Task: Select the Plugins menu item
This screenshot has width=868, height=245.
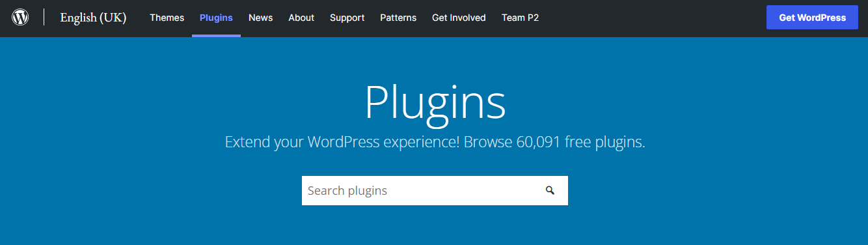Action: pos(216,18)
